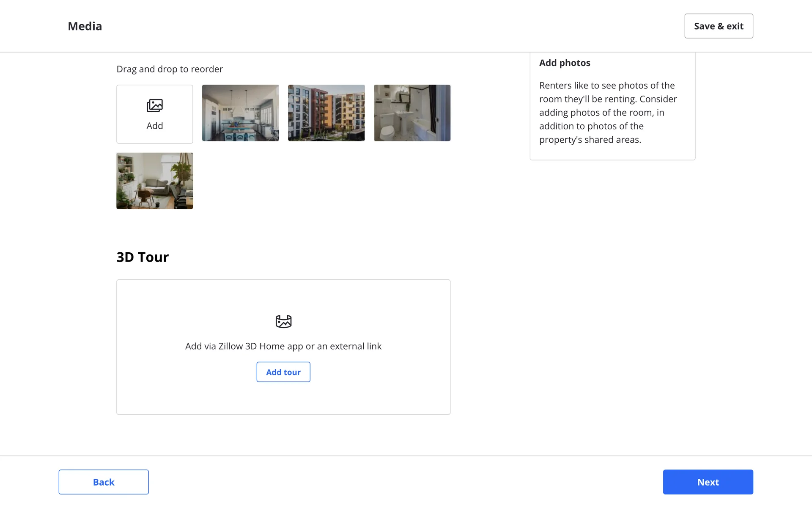Click the renters photo tip paragraph
Image resolution: width=812 pixels, height=508 pixels.
coord(608,113)
